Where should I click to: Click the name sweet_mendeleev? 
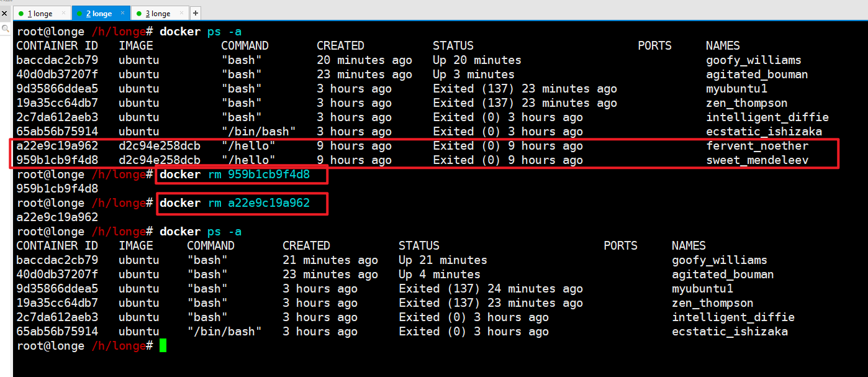pyautogui.click(x=757, y=160)
